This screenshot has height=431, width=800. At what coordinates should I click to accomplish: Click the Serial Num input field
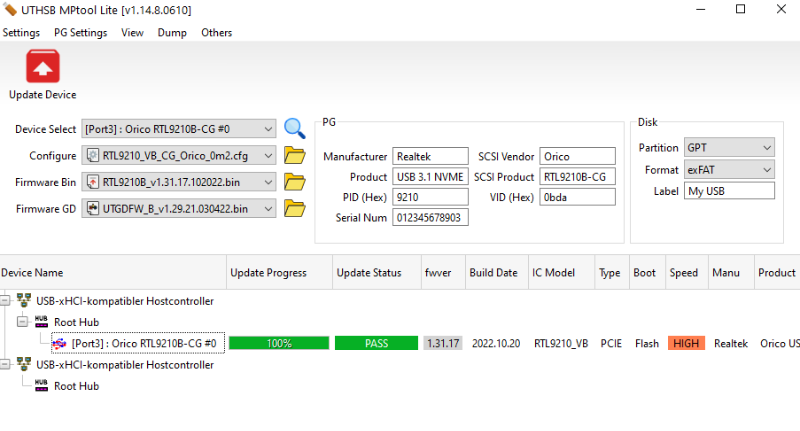click(x=430, y=218)
